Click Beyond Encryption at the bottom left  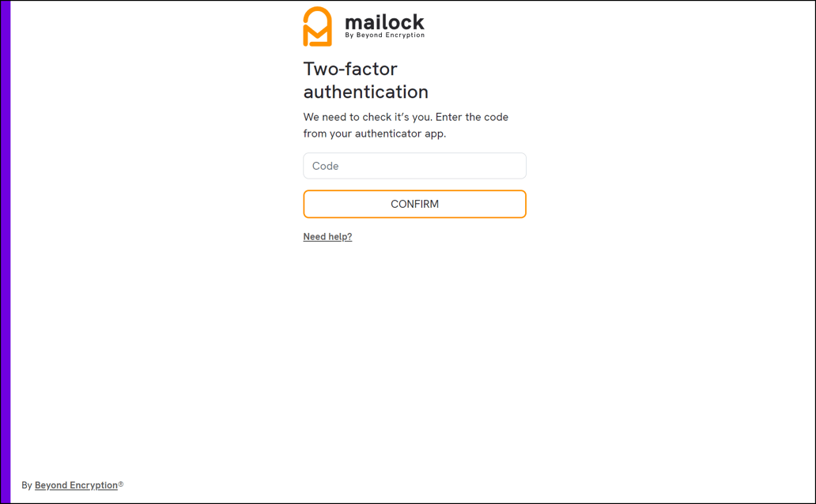coord(76,484)
